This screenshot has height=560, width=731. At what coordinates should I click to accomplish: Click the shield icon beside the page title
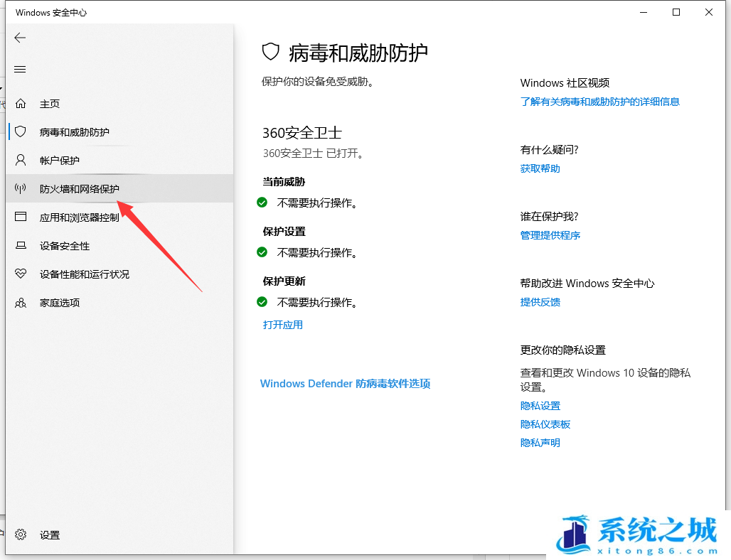pyautogui.click(x=270, y=52)
